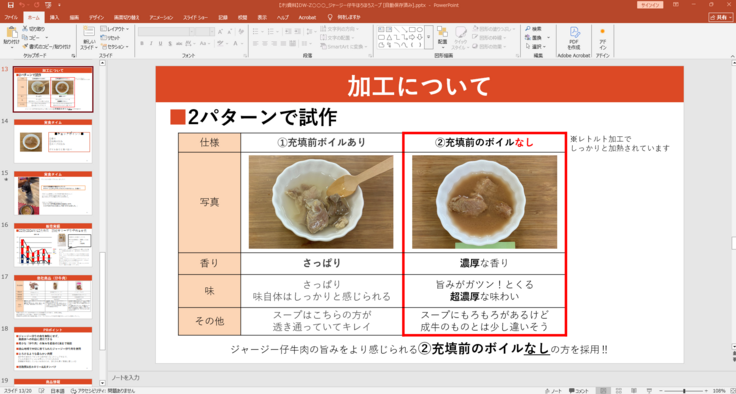Select slide 14 thumbnail
Image resolution: width=736 pixels, height=394 pixels.
(53, 141)
